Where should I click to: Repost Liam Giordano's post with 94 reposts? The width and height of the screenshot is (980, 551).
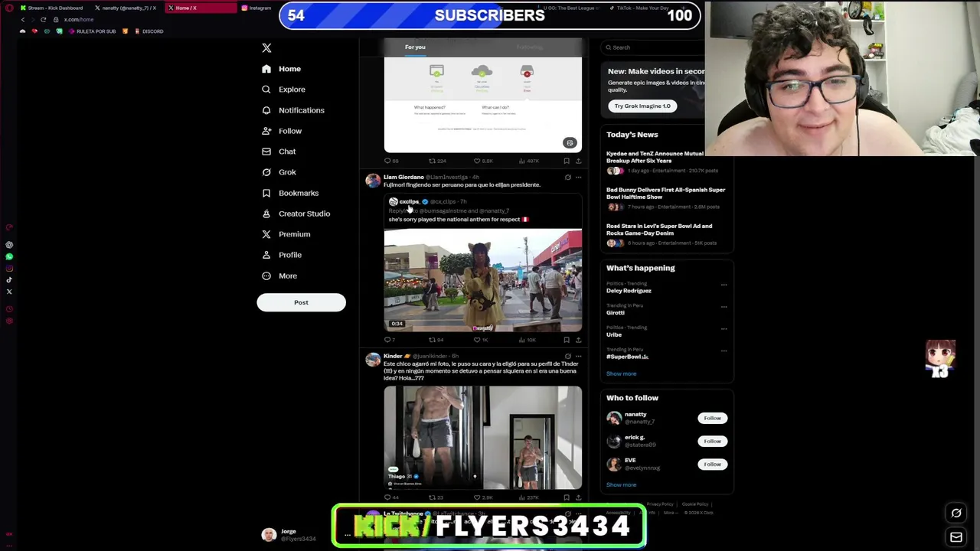pyautogui.click(x=436, y=340)
